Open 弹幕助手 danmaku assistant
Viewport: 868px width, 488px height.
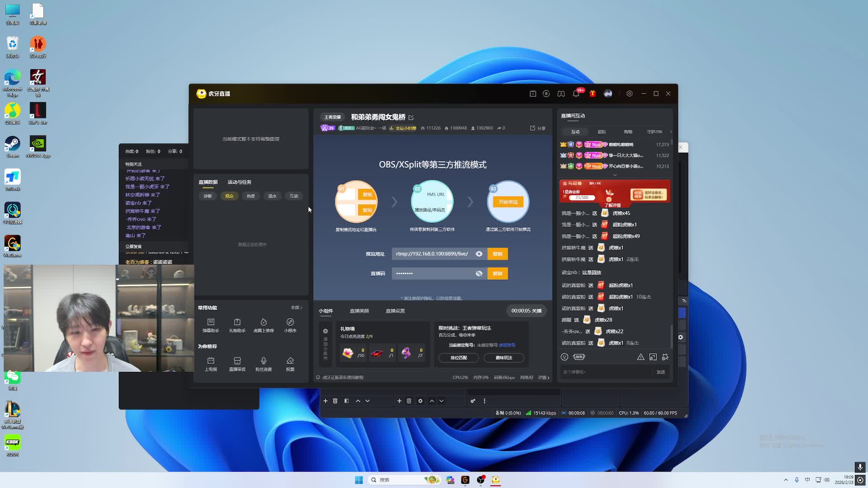point(211,325)
